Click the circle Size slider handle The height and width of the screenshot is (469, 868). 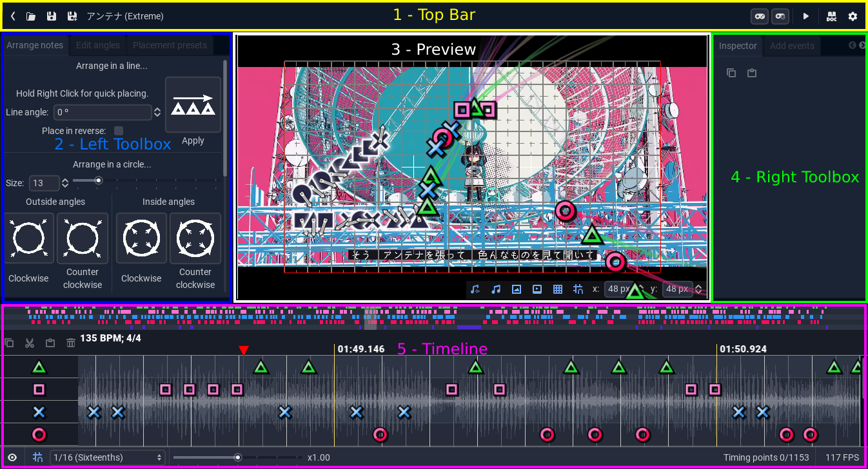(x=99, y=180)
